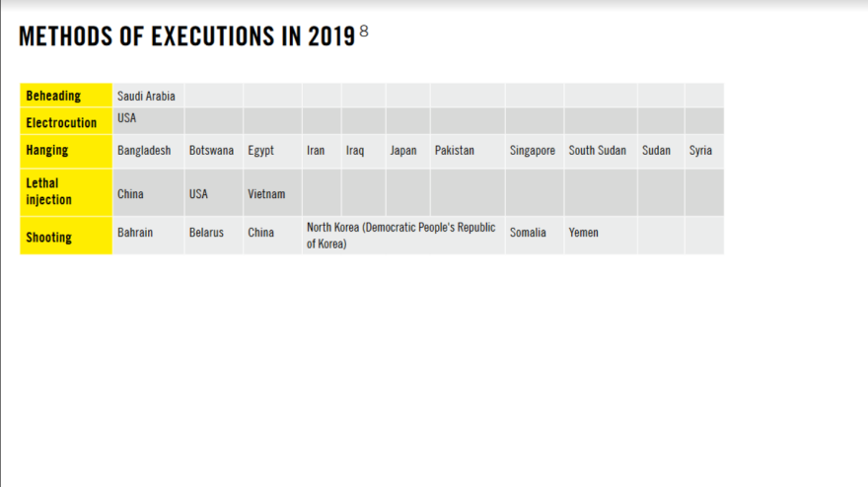Click the Singapore cell
This screenshot has width=868, height=487.
coord(533,151)
